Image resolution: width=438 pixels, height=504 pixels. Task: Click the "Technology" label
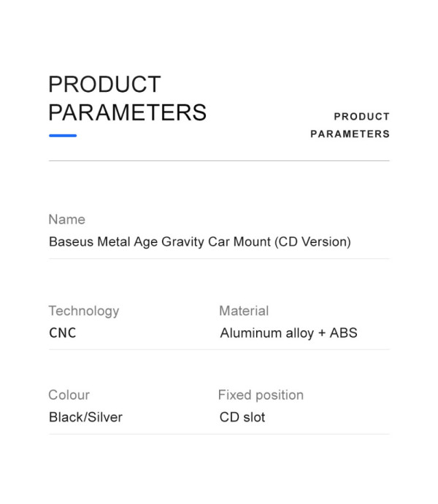(x=83, y=311)
